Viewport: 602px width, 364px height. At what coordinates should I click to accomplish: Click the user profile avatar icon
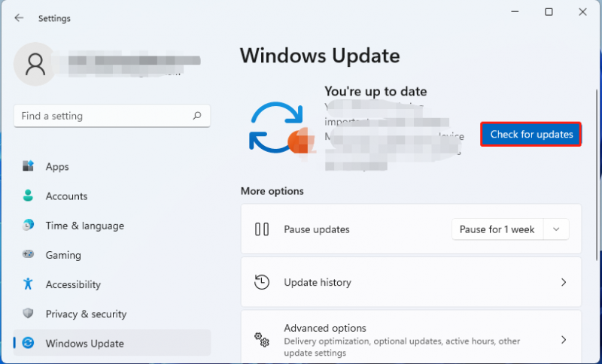point(35,64)
